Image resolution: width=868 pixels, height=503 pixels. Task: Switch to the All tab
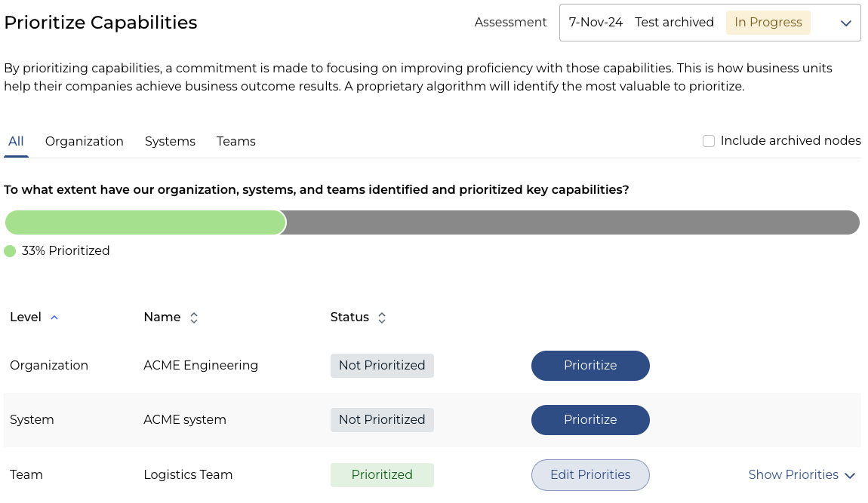pyautogui.click(x=16, y=141)
